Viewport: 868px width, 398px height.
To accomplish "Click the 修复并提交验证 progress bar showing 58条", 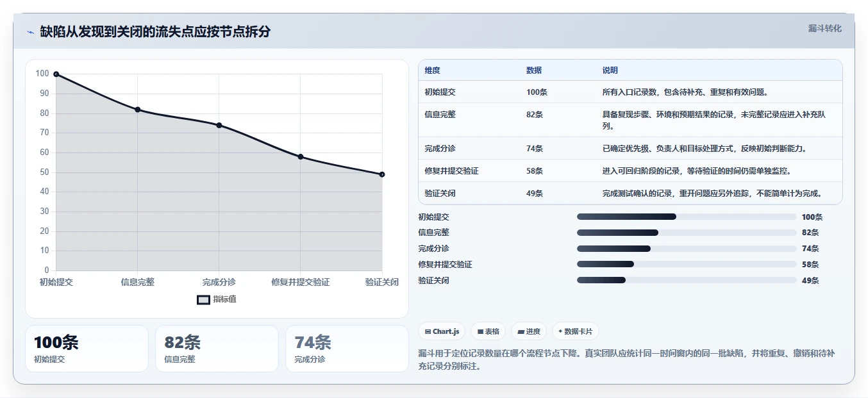I will coord(687,264).
